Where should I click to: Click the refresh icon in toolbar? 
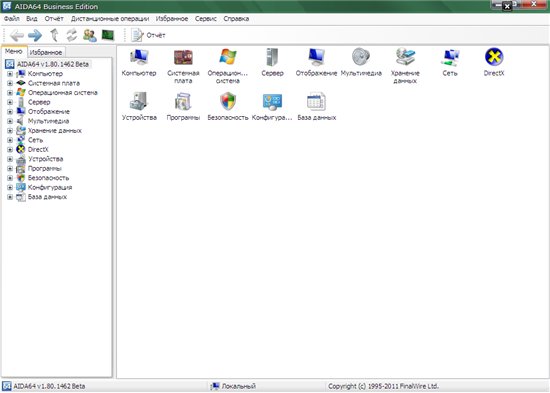(x=72, y=35)
